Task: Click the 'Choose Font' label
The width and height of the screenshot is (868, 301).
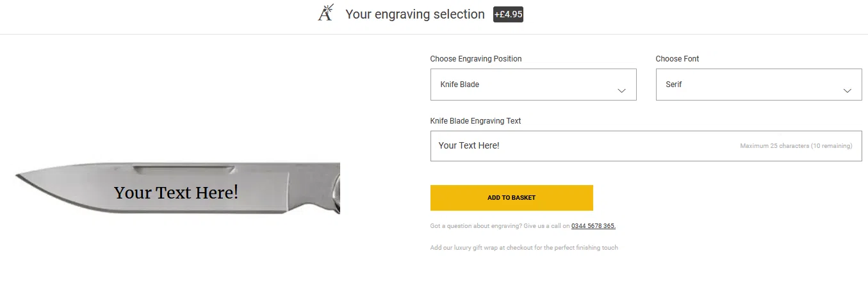Action: 677,59
